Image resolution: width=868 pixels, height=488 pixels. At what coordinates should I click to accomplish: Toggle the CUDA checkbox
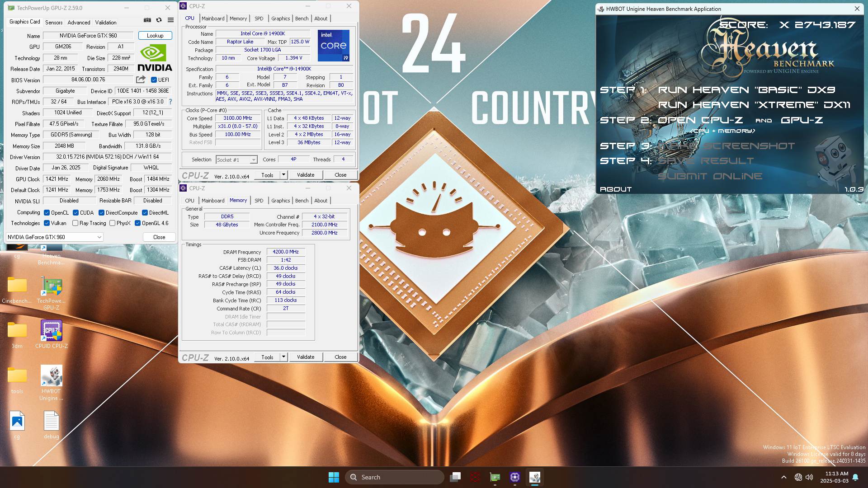(x=75, y=213)
